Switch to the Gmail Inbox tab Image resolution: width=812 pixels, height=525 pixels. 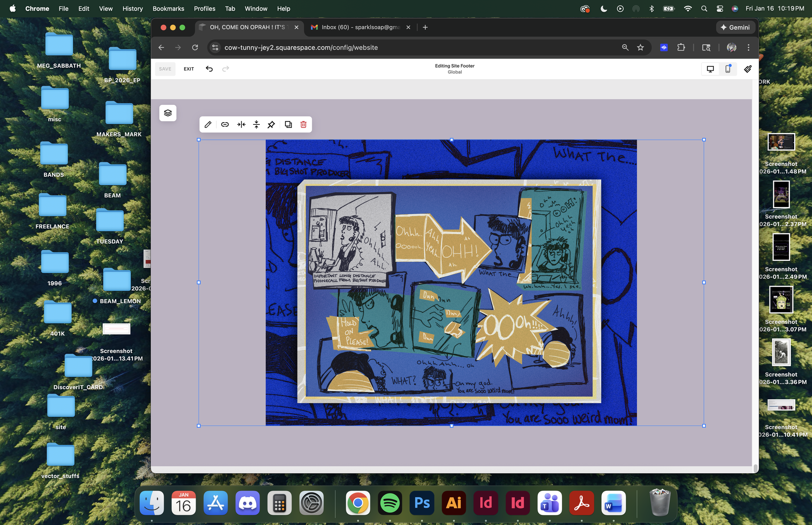point(361,27)
